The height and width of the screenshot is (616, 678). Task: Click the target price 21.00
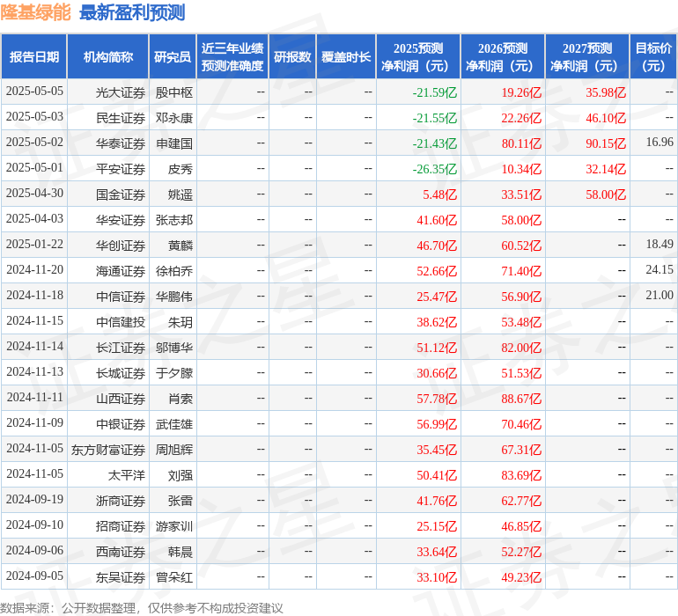coord(660,295)
